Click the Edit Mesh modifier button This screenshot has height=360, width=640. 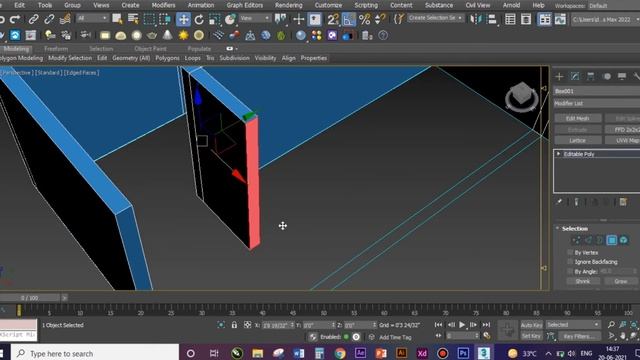578,118
